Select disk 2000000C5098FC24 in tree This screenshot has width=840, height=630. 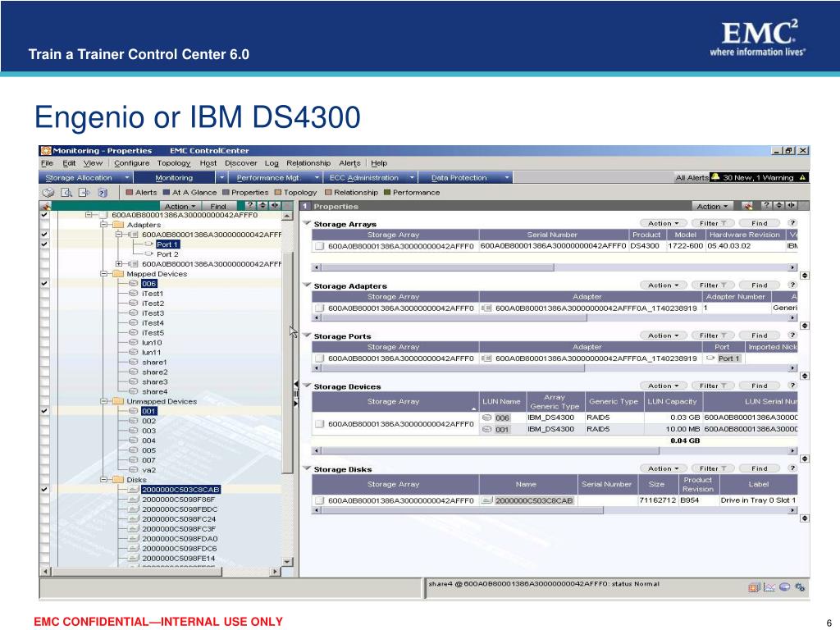pyautogui.click(x=179, y=518)
